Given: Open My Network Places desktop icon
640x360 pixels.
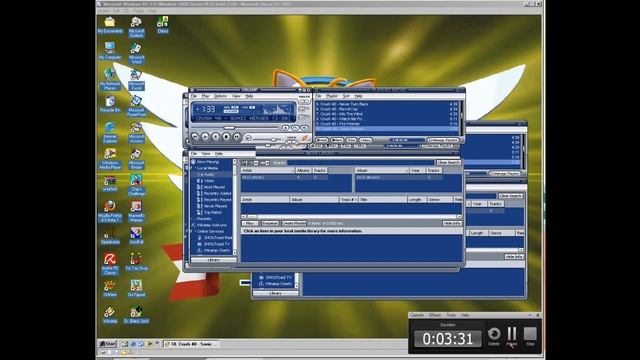Looking at the screenshot, I should click(110, 80).
